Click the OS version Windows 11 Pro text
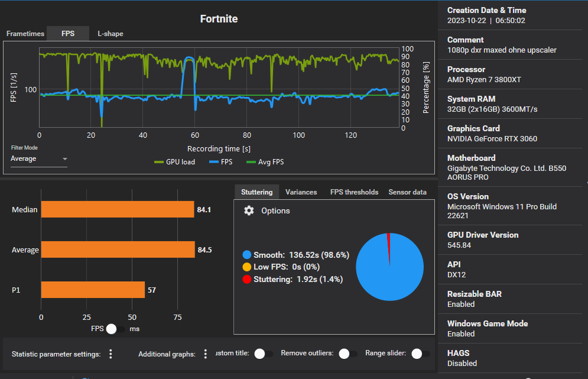 point(502,211)
